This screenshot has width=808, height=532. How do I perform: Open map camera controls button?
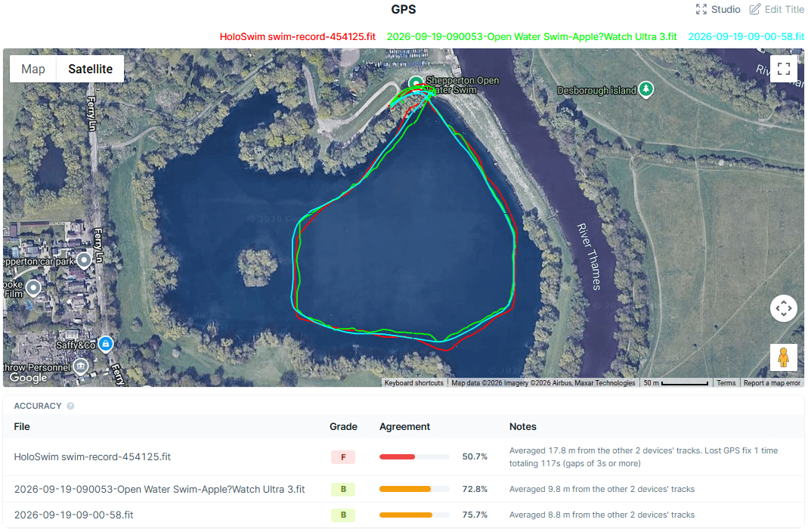click(x=784, y=308)
